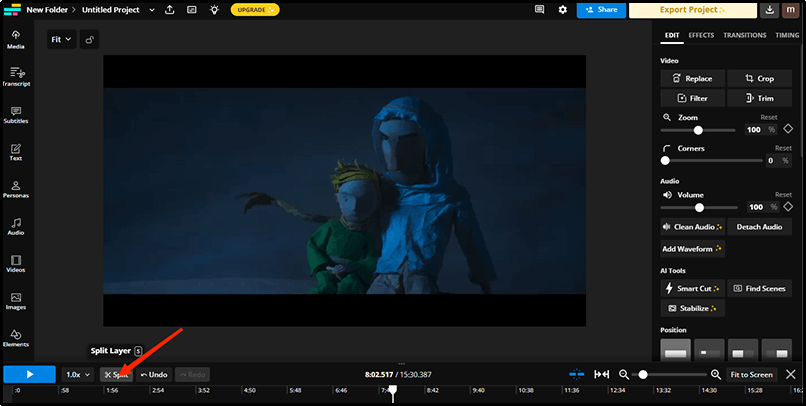Switch to the Effects tab
This screenshot has height=406, width=806.
coord(701,35)
